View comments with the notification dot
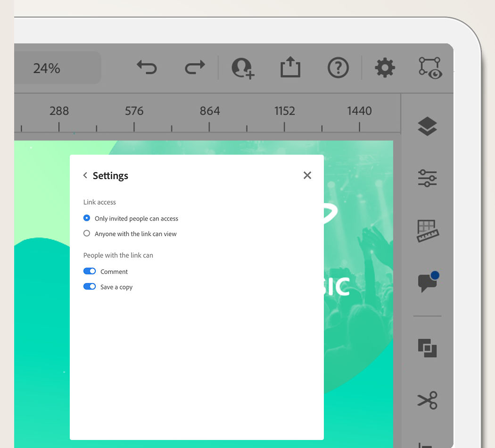Screen dimensions: 495x448 coord(427,282)
